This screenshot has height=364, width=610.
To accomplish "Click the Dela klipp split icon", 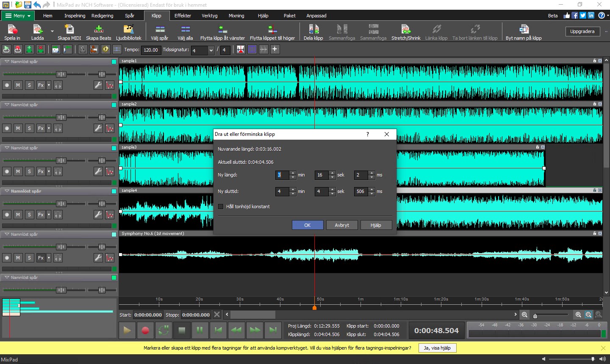I will pos(313,32).
